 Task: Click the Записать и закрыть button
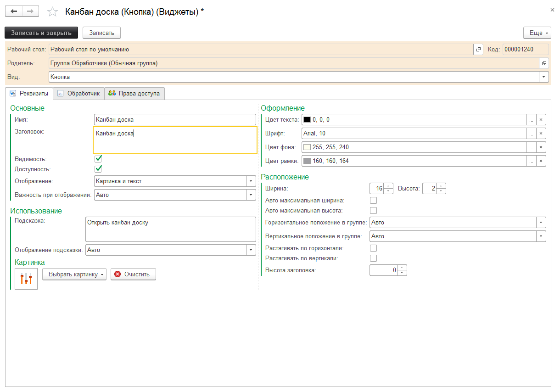coord(41,33)
